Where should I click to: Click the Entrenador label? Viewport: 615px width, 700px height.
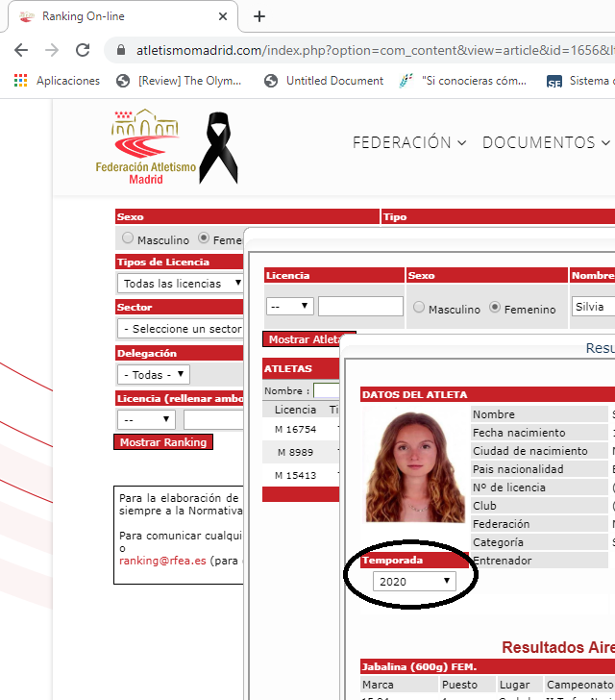tap(502, 561)
